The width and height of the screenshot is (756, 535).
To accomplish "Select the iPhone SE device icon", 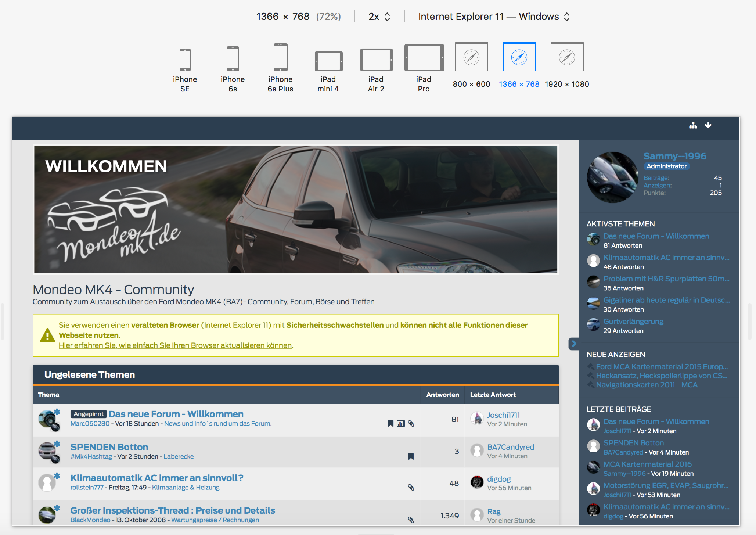I will 185,60.
